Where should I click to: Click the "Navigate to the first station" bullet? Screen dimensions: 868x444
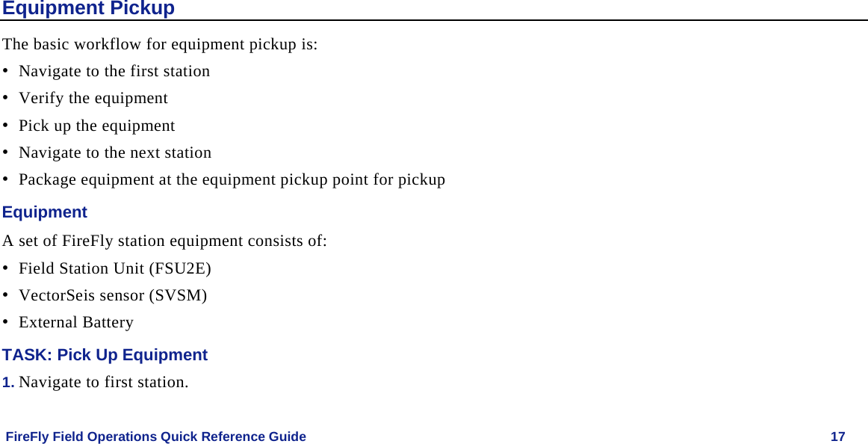114,71
